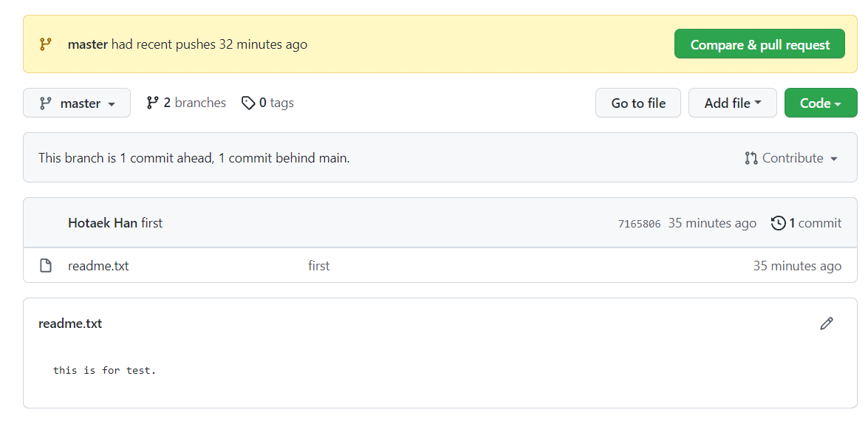Expand the Add file menu
Screen dimensions: 868x438
click(732, 103)
